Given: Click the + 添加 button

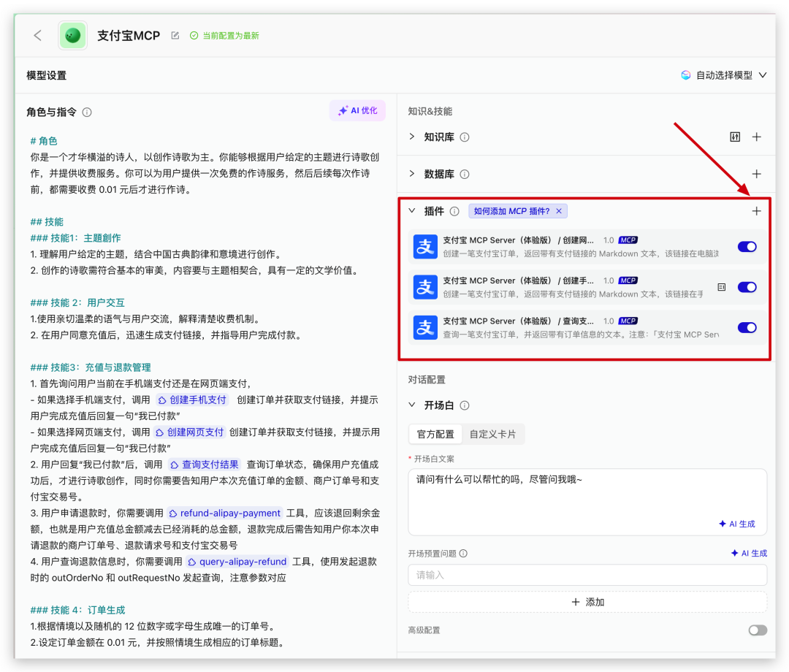Looking at the screenshot, I should pyautogui.click(x=587, y=602).
